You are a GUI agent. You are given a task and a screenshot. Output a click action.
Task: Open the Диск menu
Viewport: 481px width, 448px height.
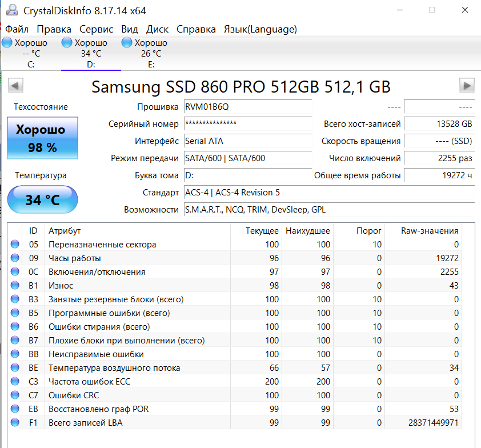click(x=157, y=29)
